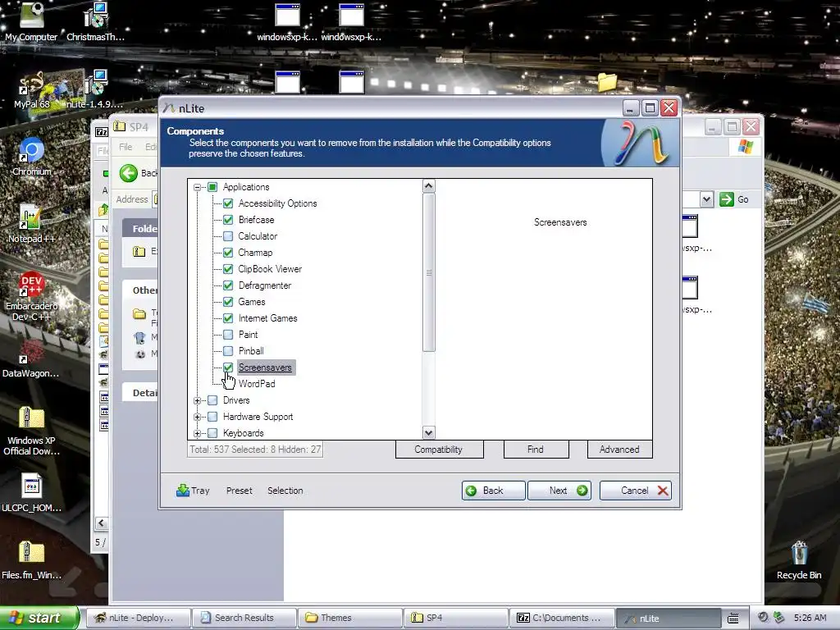Click the Compatibility button

[x=439, y=450]
